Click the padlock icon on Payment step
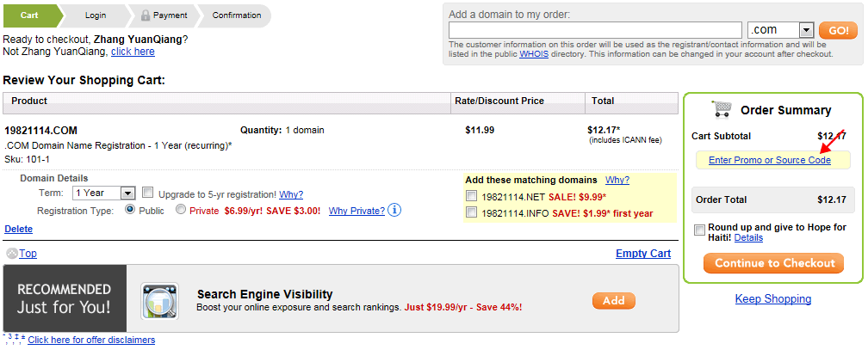Screen dimensions: 868x356 (x=146, y=15)
